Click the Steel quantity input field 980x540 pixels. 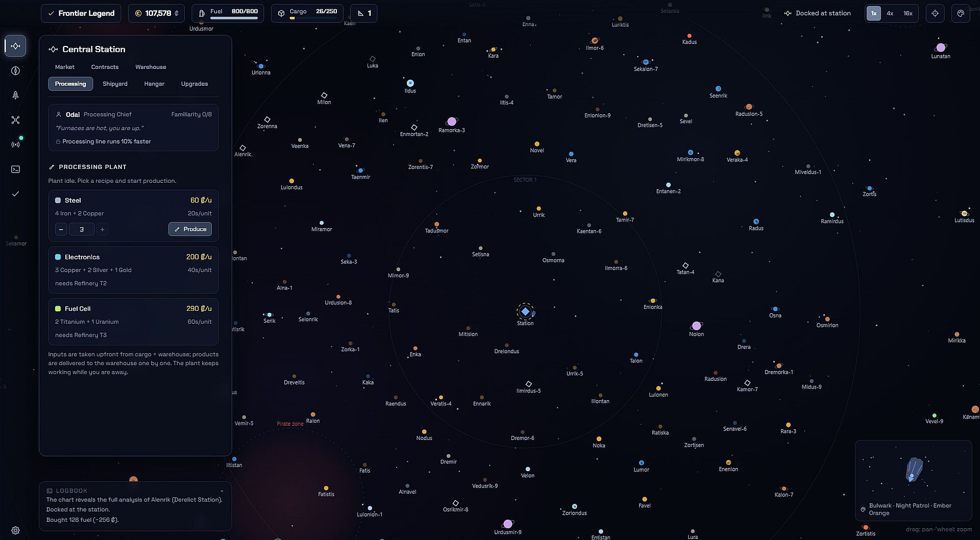[82, 230]
